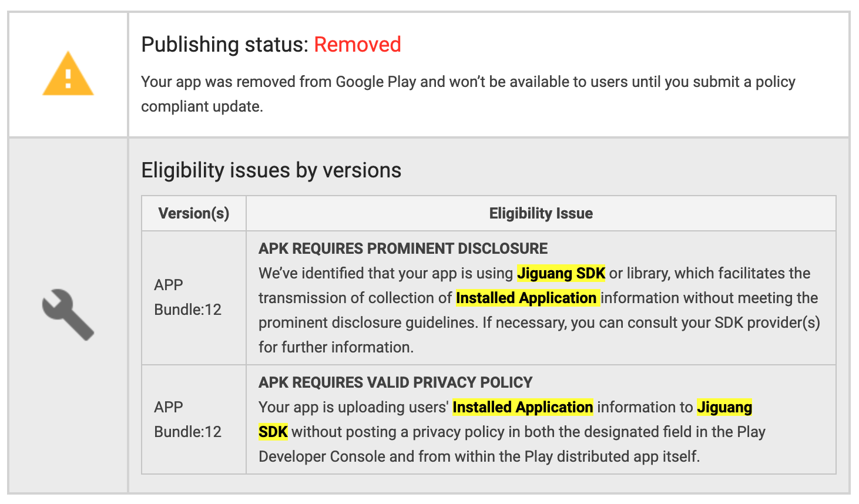Screen dimensions: 859x504
Task: Click the highlighted Jiguang SDK text
Action: coord(560,273)
